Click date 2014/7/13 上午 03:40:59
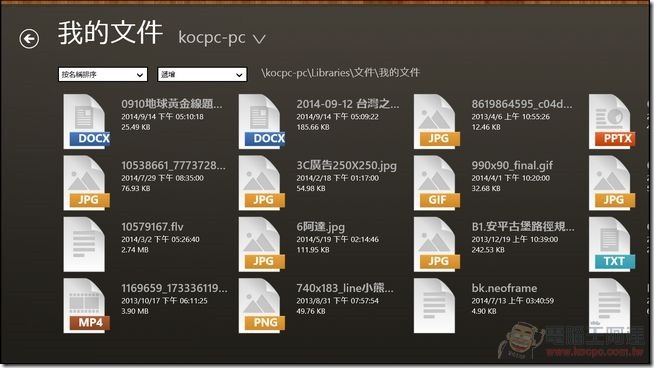 click(x=513, y=300)
